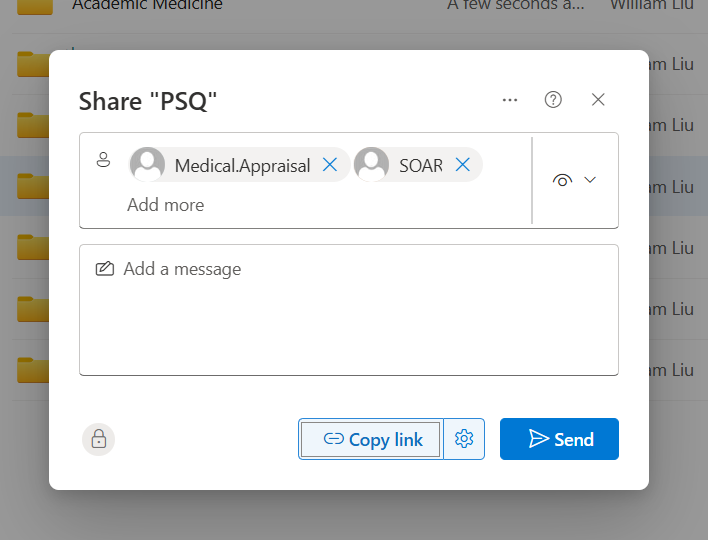The height and width of the screenshot is (540, 708).
Task: Click the Academic Medicine folder name
Action: click(147, 5)
